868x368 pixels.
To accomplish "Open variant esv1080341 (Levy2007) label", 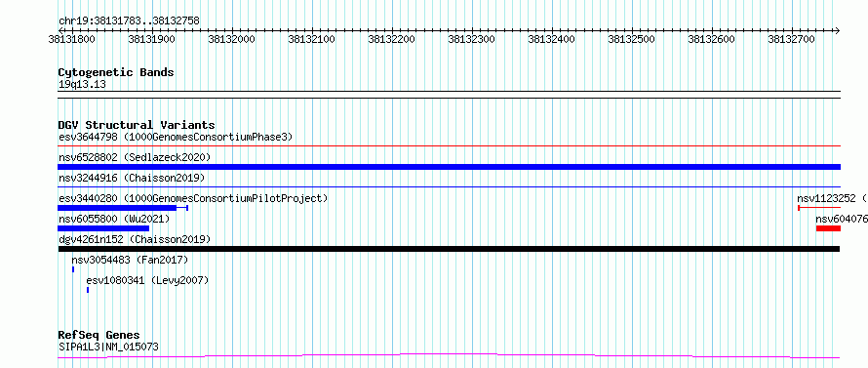I will click(x=148, y=280).
